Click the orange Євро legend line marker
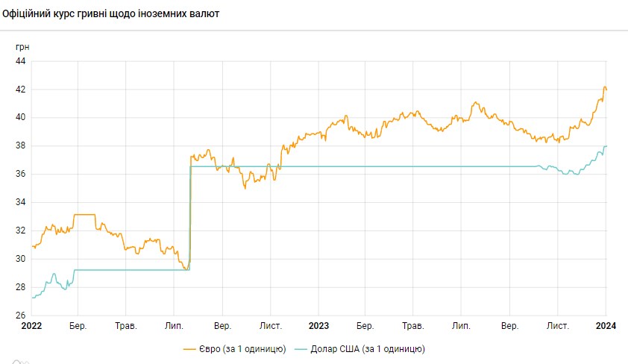 pyautogui.click(x=189, y=348)
